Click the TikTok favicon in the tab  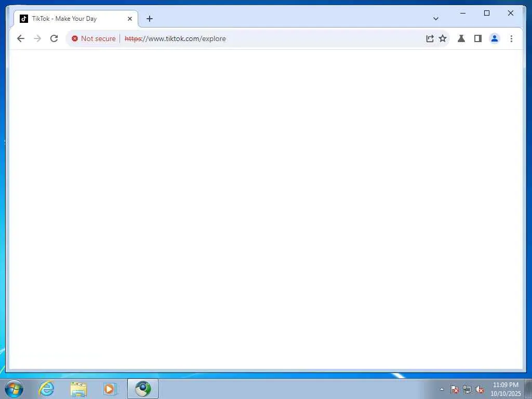pyautogui.click(x=24, y=19)
